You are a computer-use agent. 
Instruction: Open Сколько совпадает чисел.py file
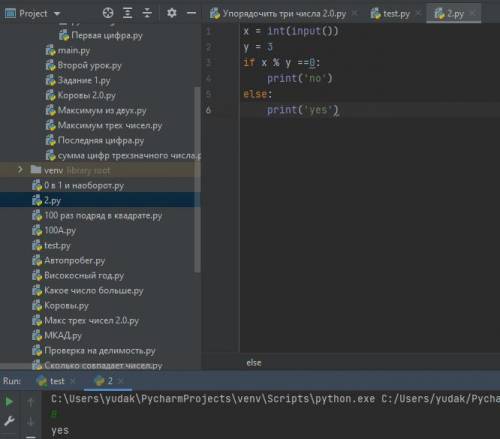click(97, 366)
